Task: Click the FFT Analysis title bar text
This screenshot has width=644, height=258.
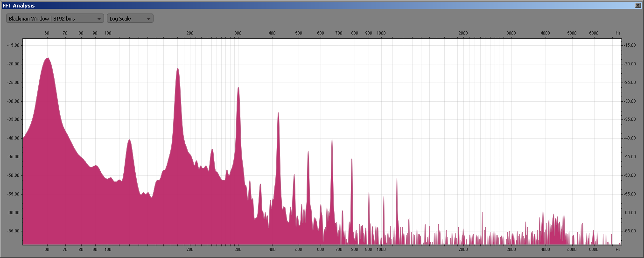Action: pos(19,5)
